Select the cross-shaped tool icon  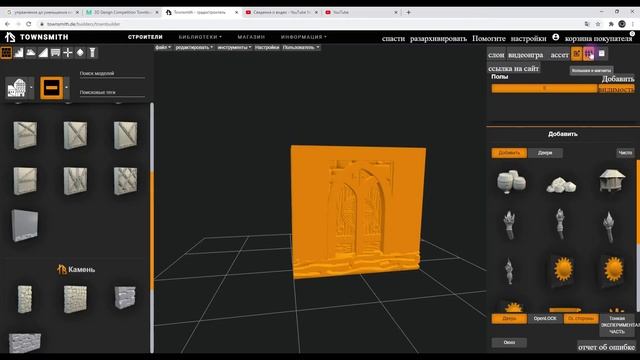click(68, 53)
